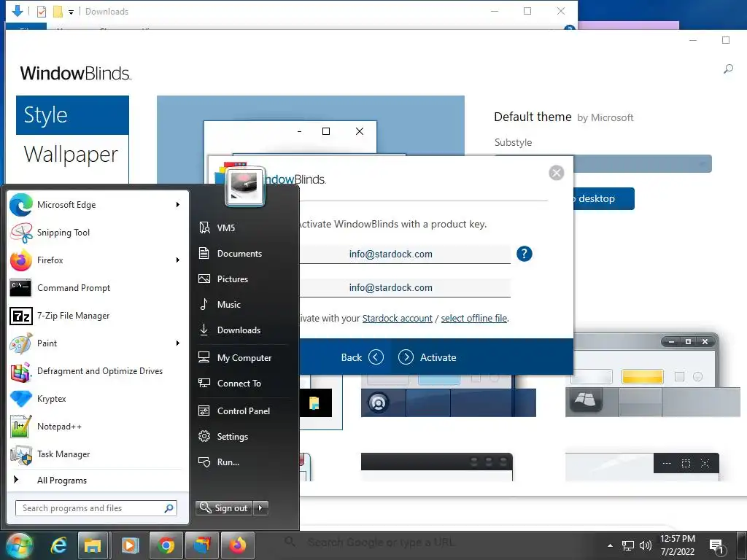Image resolution: width=747 pixels, height=560 pixels.
Task: Click Back in activation dialog
Action: (x=362, y=357)
